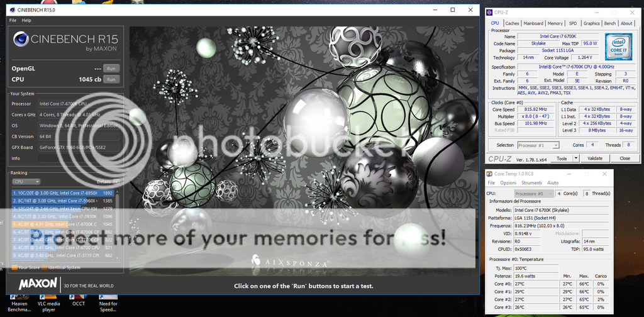Click the Core Temp title bar icon
The width and height of the screenshot is (644, 317).
click(491, 174)
